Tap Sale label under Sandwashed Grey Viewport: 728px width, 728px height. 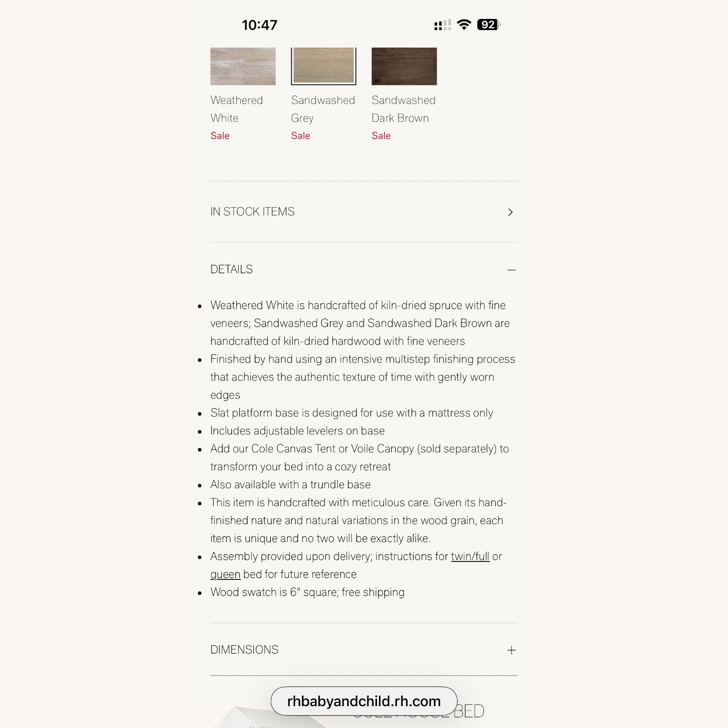300,136
